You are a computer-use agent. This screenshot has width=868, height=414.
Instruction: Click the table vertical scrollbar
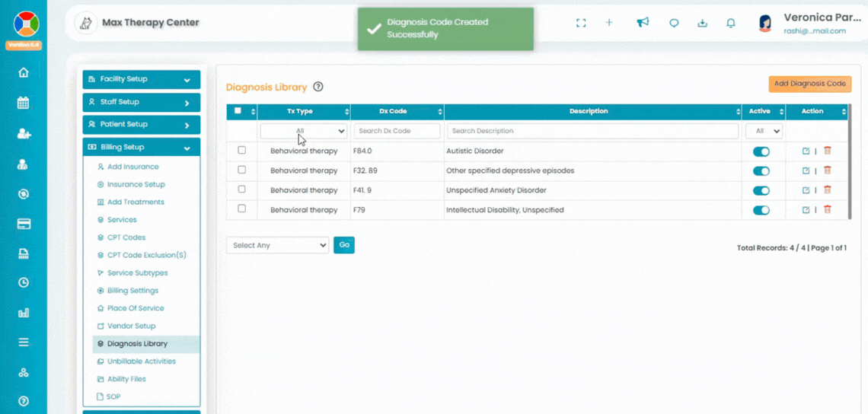(x=850, y=161)
